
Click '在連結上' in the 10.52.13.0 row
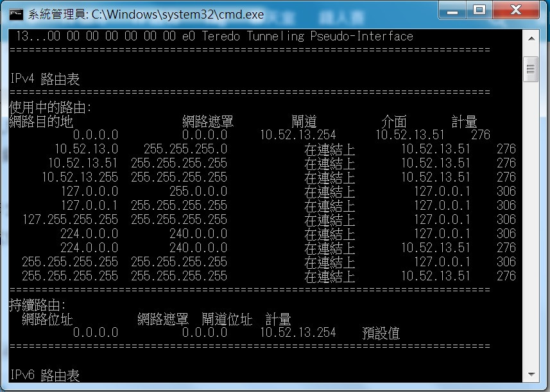click(x=330, y=149)
